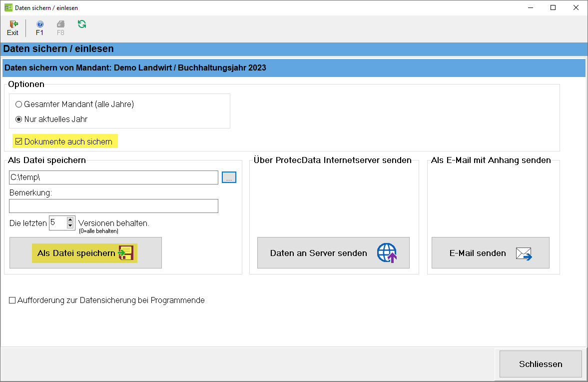Open F1 help in toolbar

40,24
